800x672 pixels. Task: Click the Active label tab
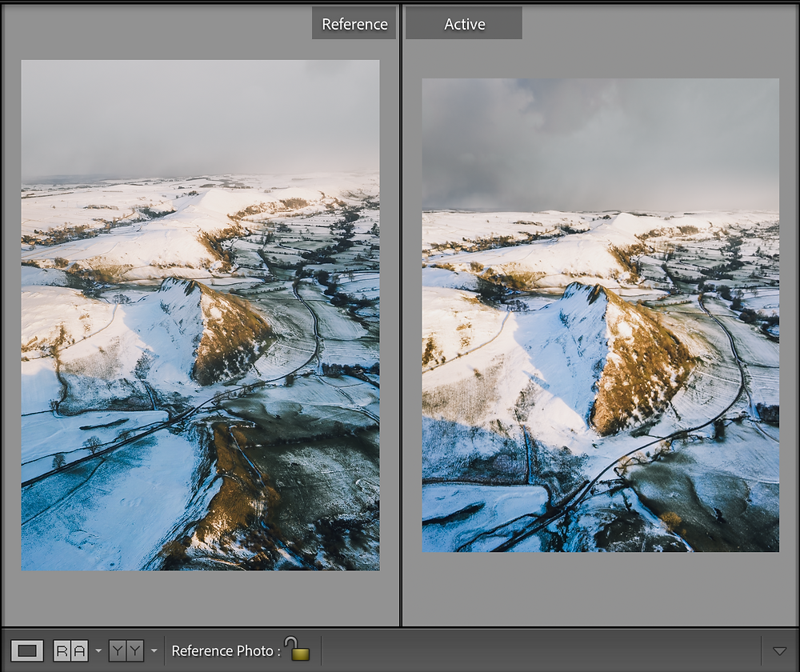pos(464,23)
